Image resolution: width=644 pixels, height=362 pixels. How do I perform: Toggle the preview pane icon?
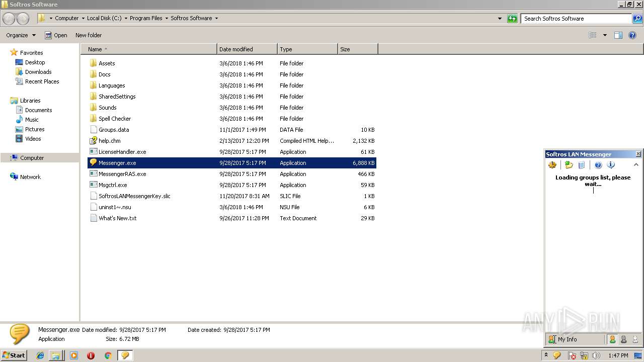[618, 35]
